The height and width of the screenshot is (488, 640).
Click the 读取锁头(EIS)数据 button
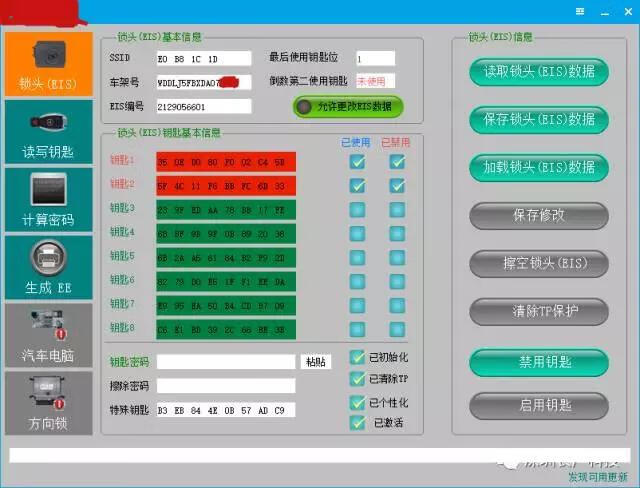(x=539, y=72)
